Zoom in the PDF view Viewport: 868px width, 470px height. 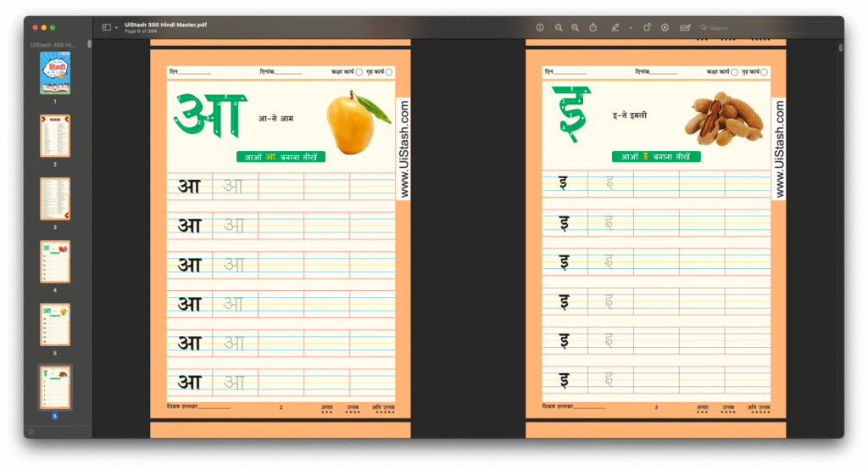click(576, 27)
